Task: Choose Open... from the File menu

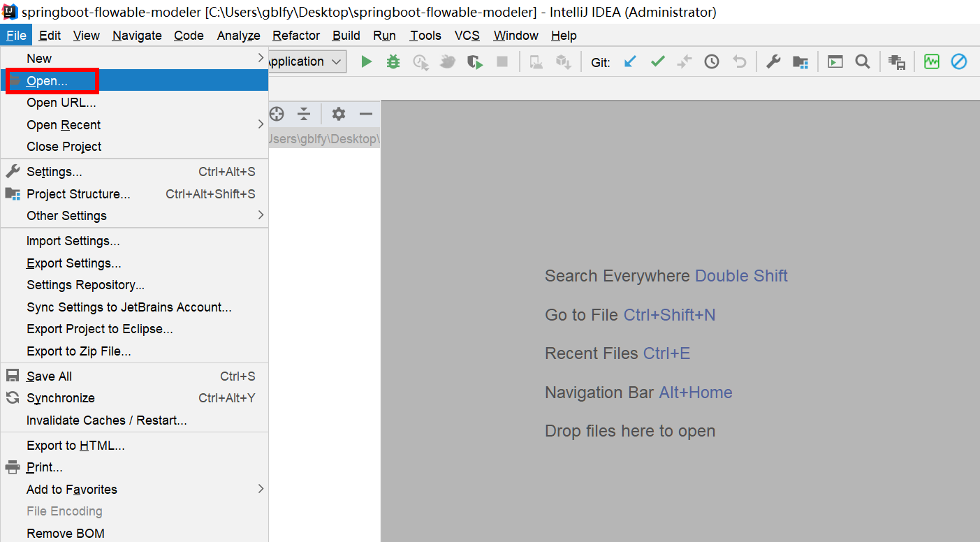Action: pyautogui.click(x=134, y=81)
